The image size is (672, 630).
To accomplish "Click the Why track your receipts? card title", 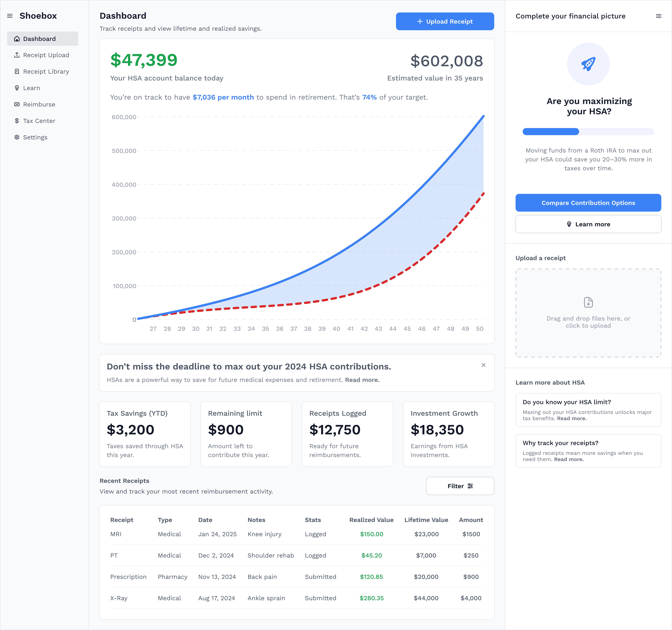I will click(x=560, y=443).
